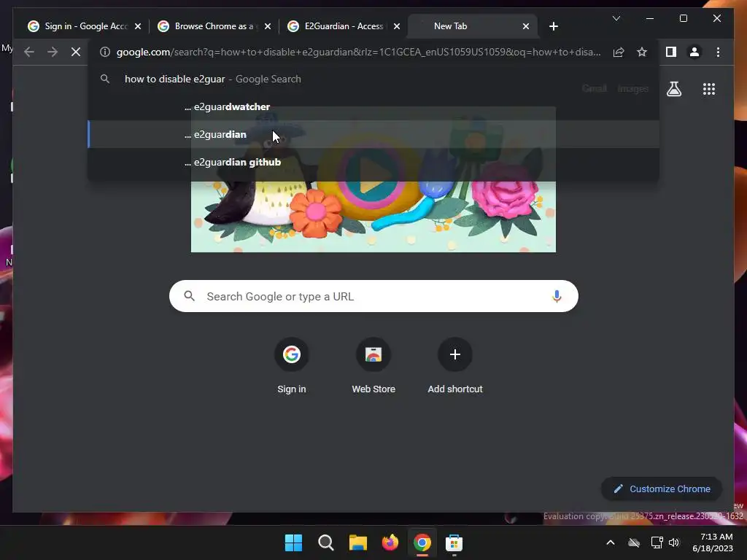Open a new tab with plus button

point(554,26)
